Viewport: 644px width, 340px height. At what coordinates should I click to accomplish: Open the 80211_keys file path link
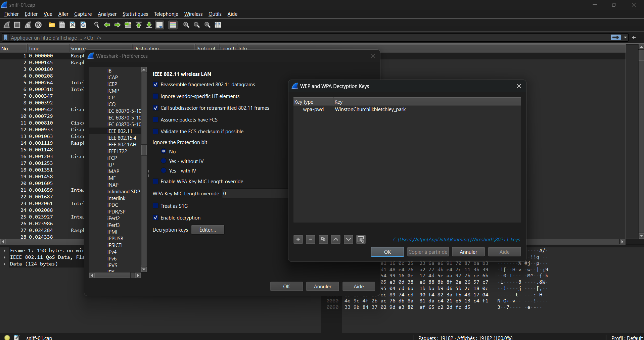pyautogui.click(x=456, y=239)
